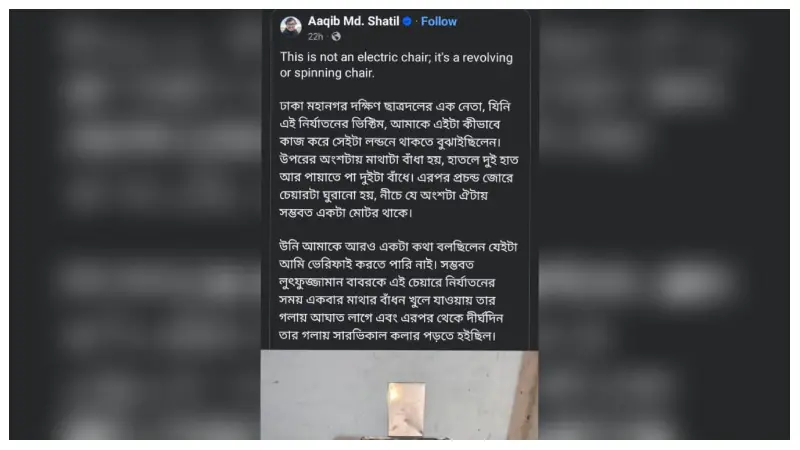This screenshot has height=450, width=800.
Task: Open the attached photo below the post
Action: click(399, 395)
